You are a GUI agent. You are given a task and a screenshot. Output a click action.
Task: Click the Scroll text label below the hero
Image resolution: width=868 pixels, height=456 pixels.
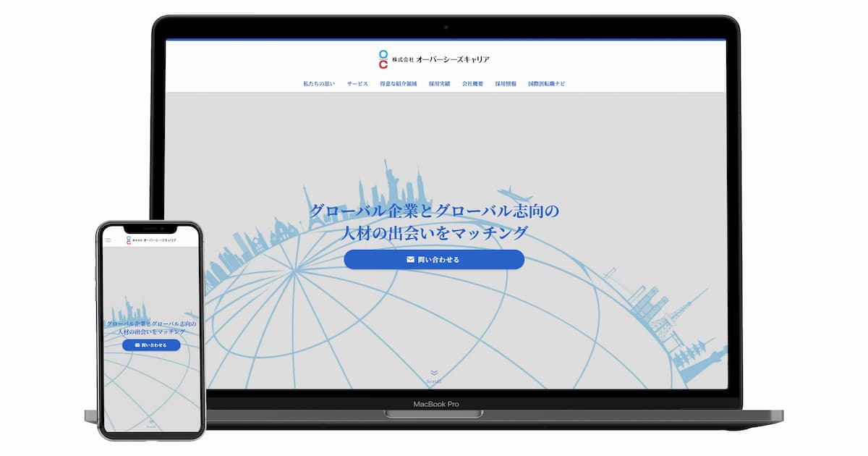(x=434, y=381)
